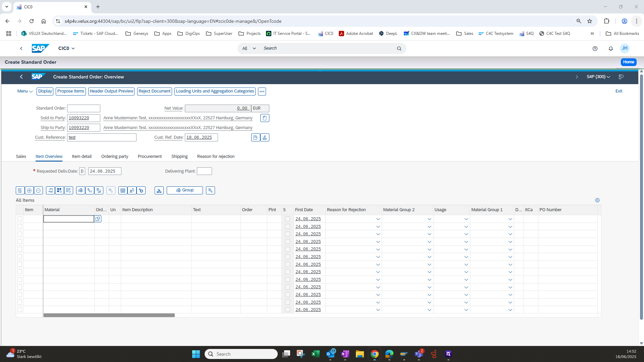644x362 pixels.
Task: Click the Fiori shell back arrow
Action: click(x=21, y=48)
